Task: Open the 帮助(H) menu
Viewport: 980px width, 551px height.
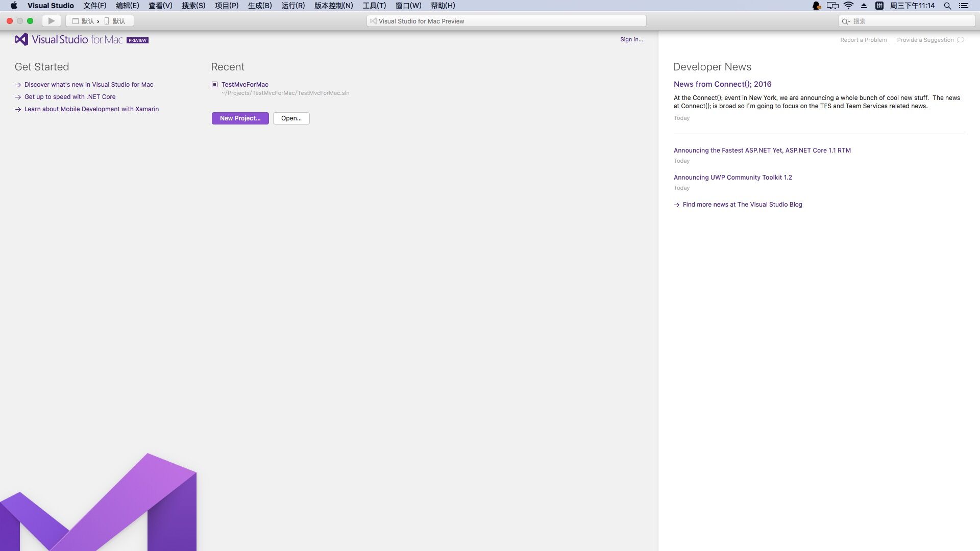Action: [x=443, y=6]
